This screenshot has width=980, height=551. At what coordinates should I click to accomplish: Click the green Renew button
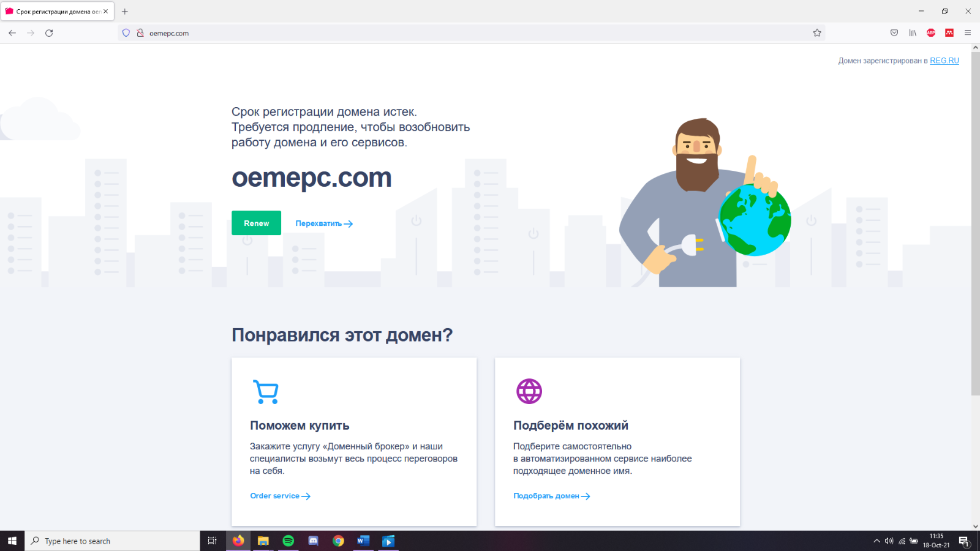(256, 223)
